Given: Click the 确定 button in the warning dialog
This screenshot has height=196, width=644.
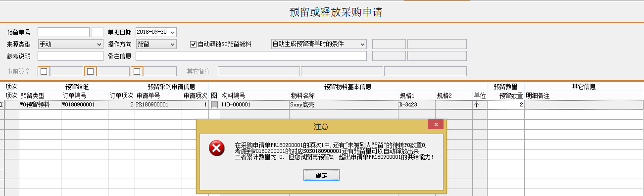Looking at the screenshot, I should [x=321, y=175].
